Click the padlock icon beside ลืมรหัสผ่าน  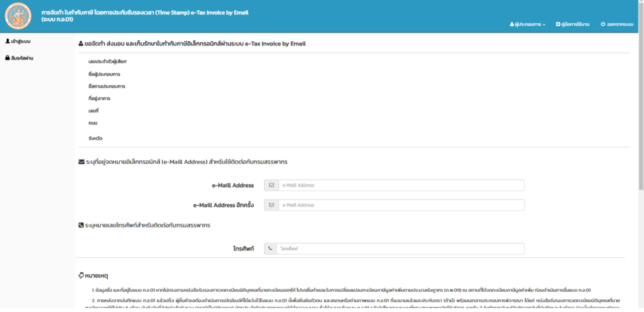[x=7, y=58]
